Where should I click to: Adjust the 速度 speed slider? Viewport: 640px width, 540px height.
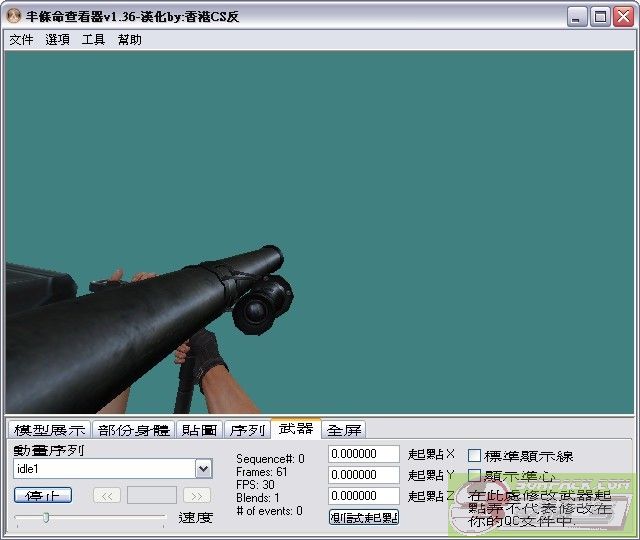coord(45,517)
